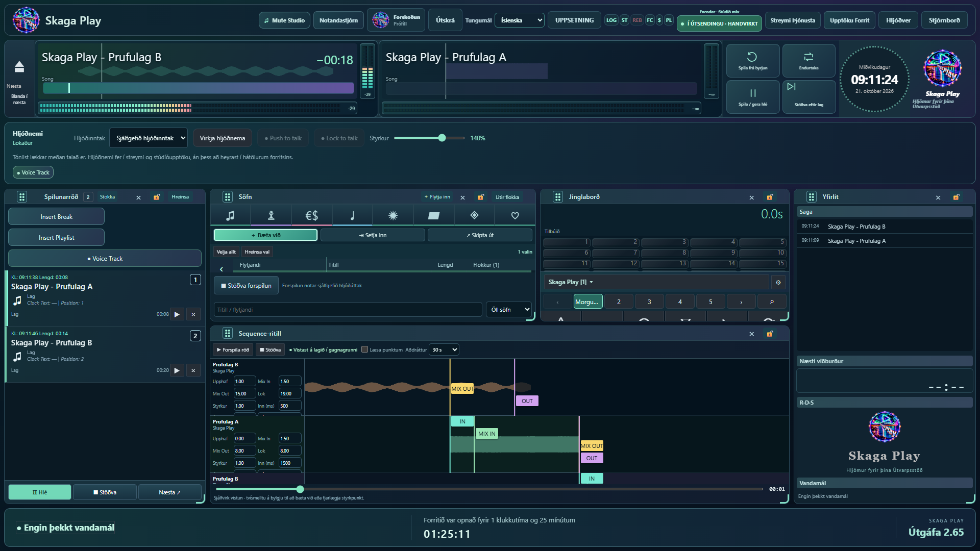This screenshot has height=551, width=980.
Task: Expand the Skaga Play [1] jingle bank dropdown
Action: [x=655, y=282]
